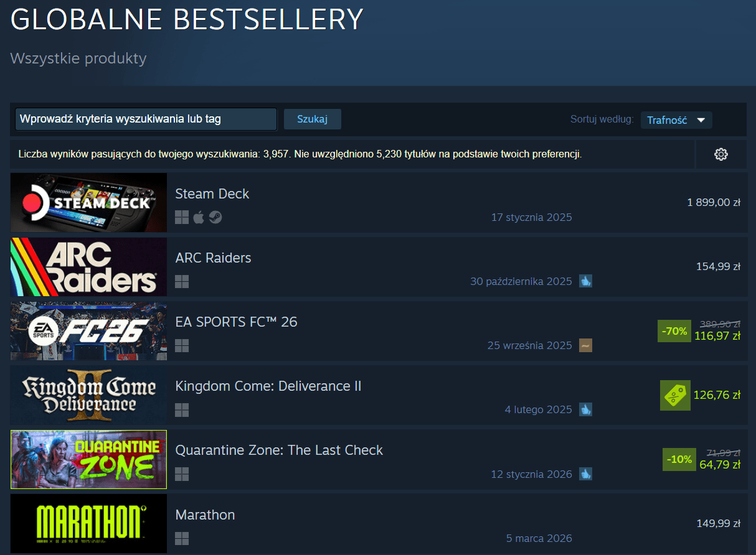Image resolution: width=756 pixels, height=555 pixels.
Task: Click the SteamOS icon under Steam Deck
Action: (x=215, y=217)
